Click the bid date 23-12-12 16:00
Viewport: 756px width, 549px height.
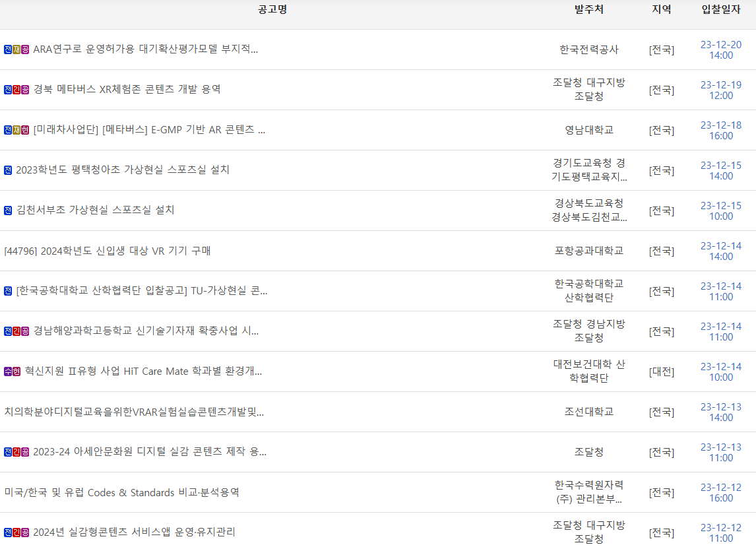tap(721, 492)
